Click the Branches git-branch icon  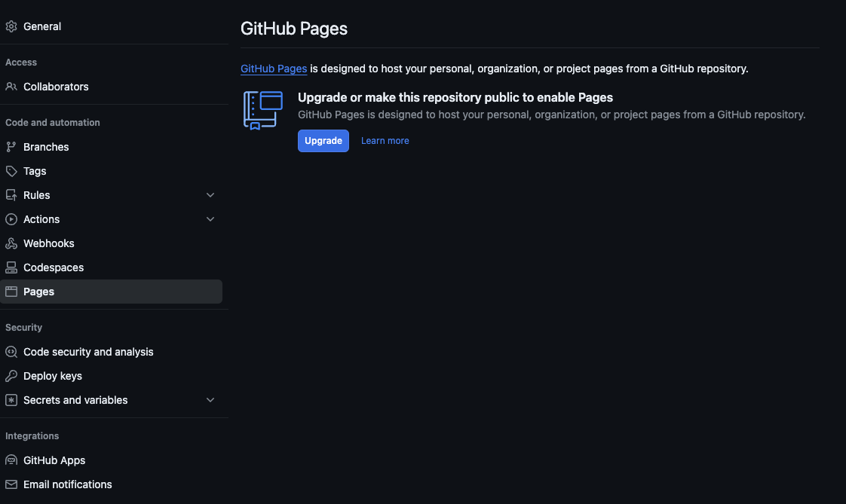(11, 147)
